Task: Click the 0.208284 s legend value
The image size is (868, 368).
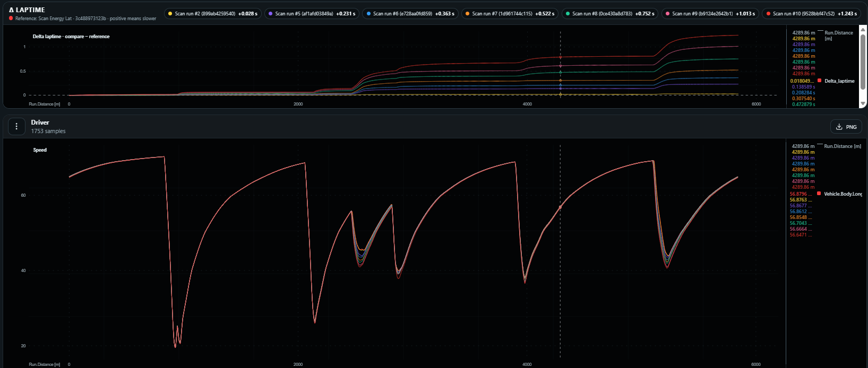Action: (803, 93)
